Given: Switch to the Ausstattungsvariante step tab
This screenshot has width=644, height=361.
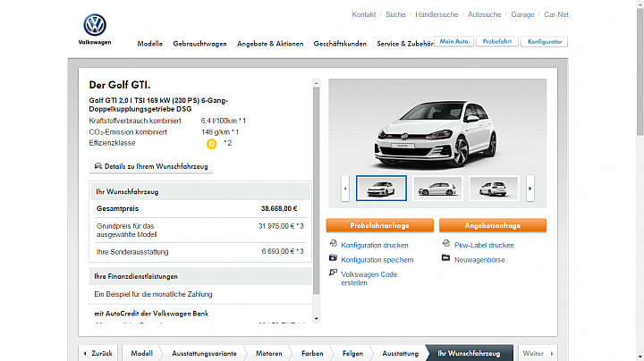Looking at the screenshot, I should (x=204, y=353).
